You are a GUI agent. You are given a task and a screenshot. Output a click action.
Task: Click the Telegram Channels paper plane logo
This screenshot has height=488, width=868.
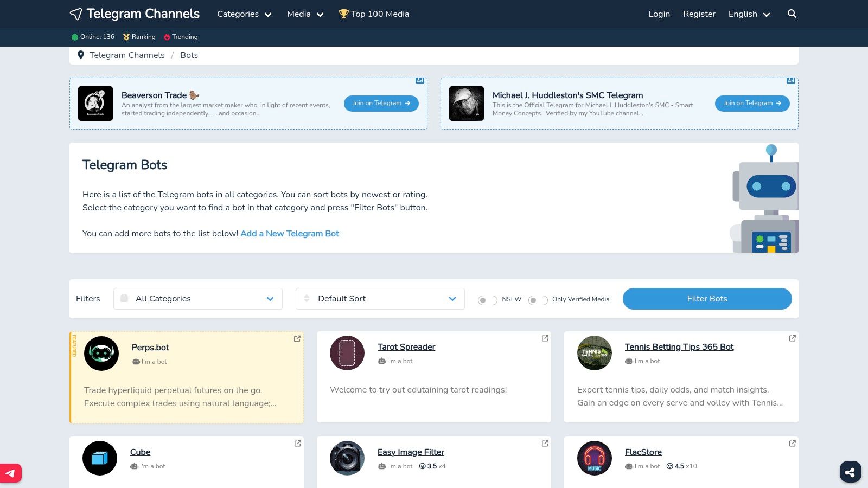pos(76,14)
